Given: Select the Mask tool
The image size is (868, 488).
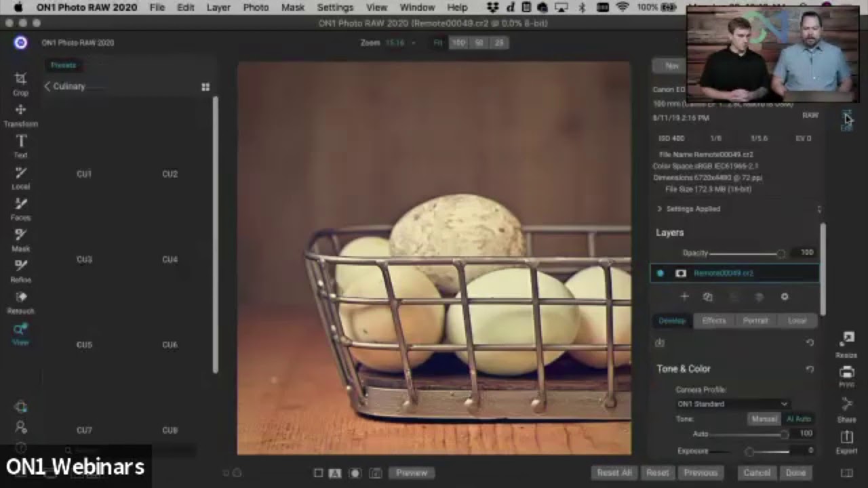Looking at the screenshot, I should (x=20, y=240).
